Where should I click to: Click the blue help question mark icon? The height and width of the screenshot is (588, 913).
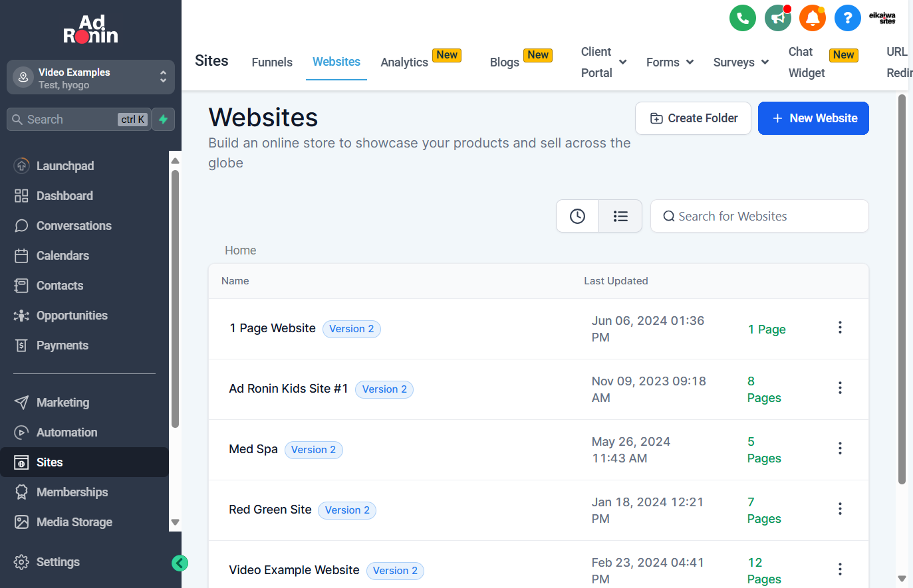pyautogui.click(x=848, y=18)
